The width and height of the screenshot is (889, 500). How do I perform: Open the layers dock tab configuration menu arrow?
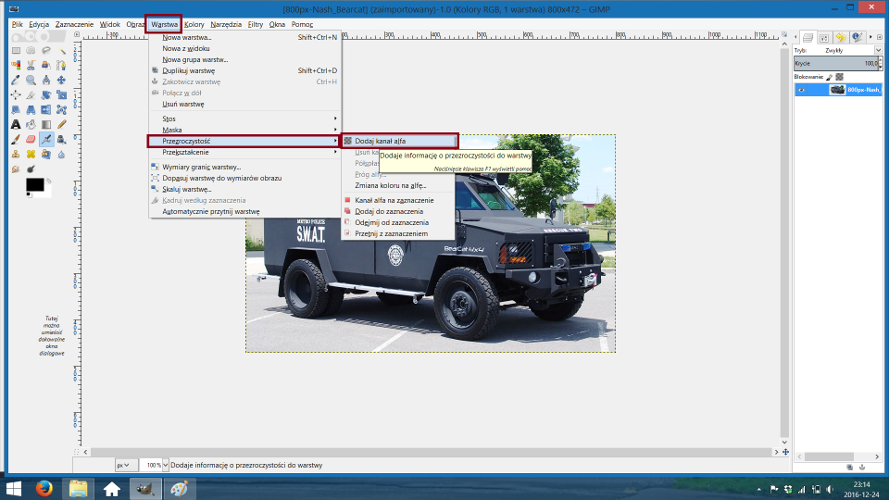click(x=879, y=37)
